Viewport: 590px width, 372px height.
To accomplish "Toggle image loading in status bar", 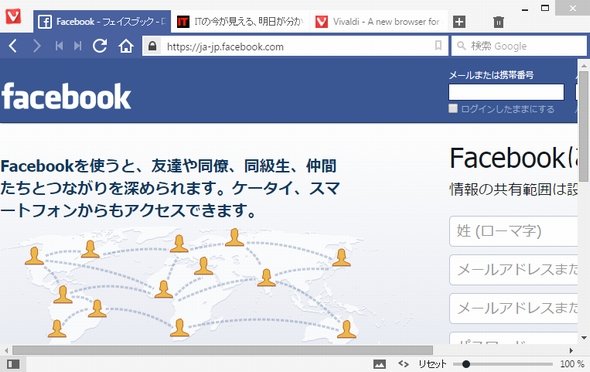I will pos(379,364).
